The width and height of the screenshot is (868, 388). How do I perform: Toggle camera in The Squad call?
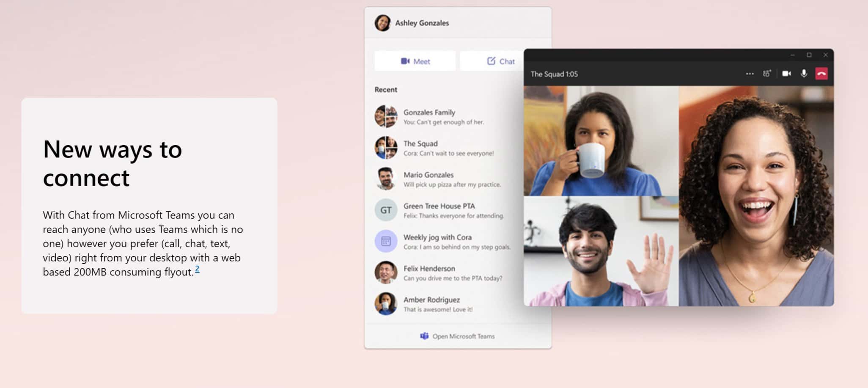coord(786,74)
